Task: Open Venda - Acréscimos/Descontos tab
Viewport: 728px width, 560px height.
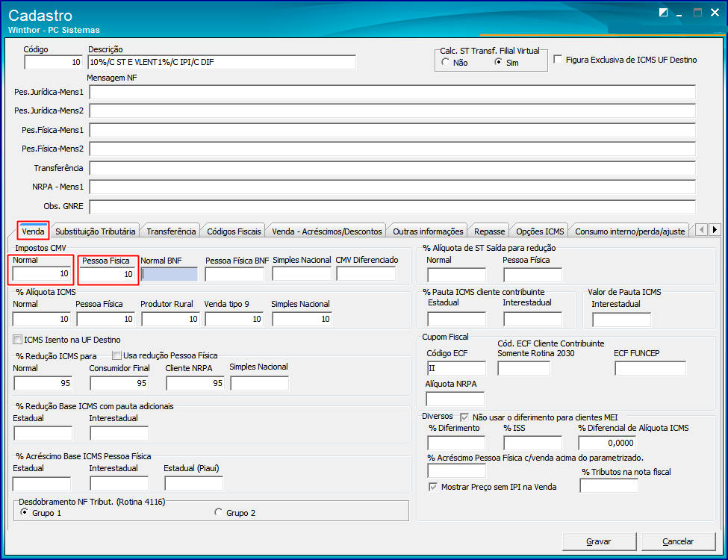Action: [327, 231]
